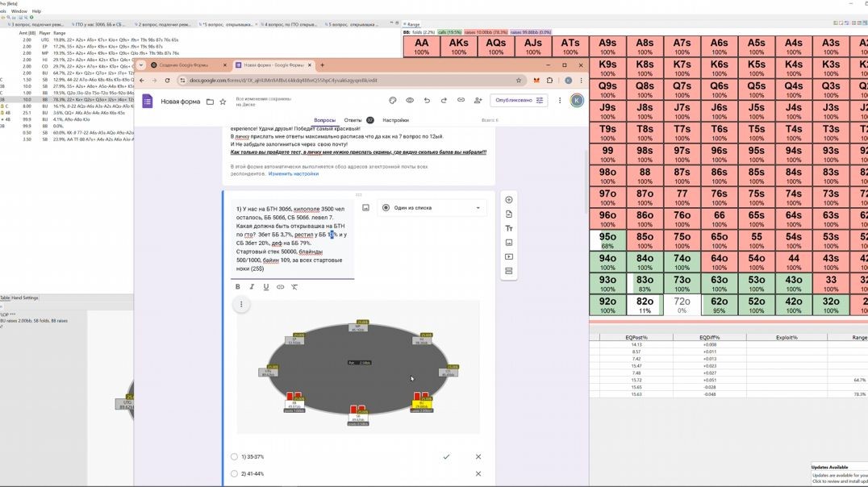Image resolution: width=868 pixels, height=487 pixels.
Task: Close the Новая форма browser tab
Action: (310, 65)
